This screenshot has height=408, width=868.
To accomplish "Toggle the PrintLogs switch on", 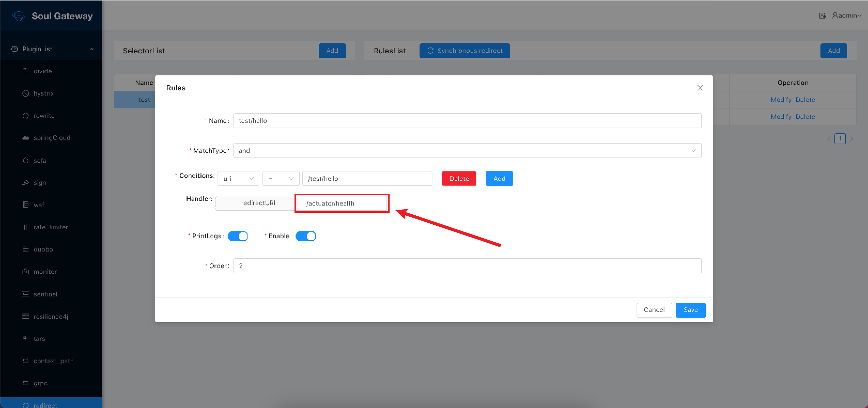I will point(239,235).
